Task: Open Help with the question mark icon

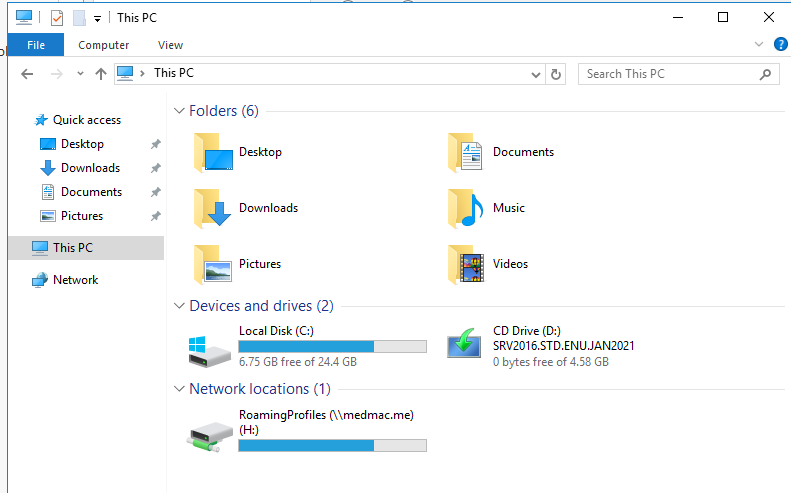Action: click(780, 44)
